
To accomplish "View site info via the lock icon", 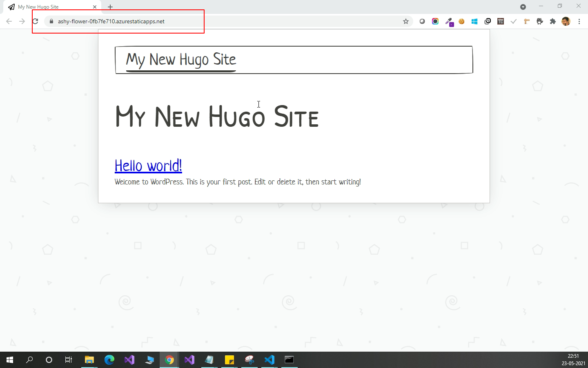I will pyautogui.click(x=51, y=21).
